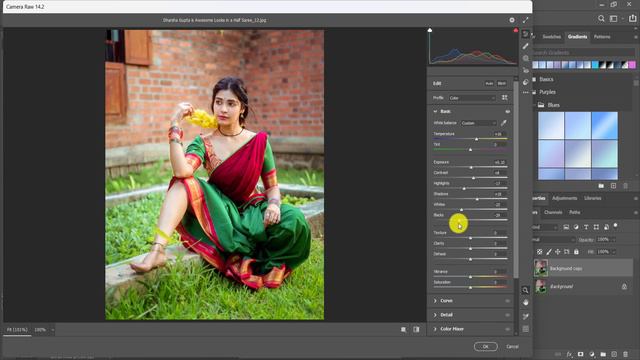The height and width of the screenshot is (360, 640).
Task: Lock transparent pixels checker icon
Action: click(540, 252)
